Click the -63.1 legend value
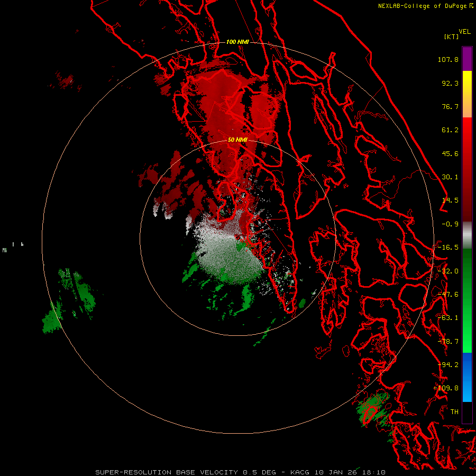476x476 pixels. coord(448,318)
